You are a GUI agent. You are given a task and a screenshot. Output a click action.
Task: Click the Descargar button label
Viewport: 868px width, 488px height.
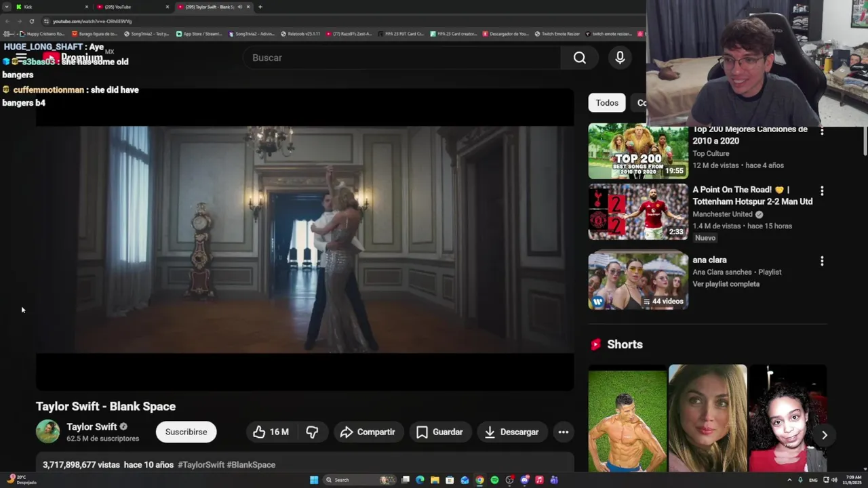pyautogui.click(x=519, y=432)
